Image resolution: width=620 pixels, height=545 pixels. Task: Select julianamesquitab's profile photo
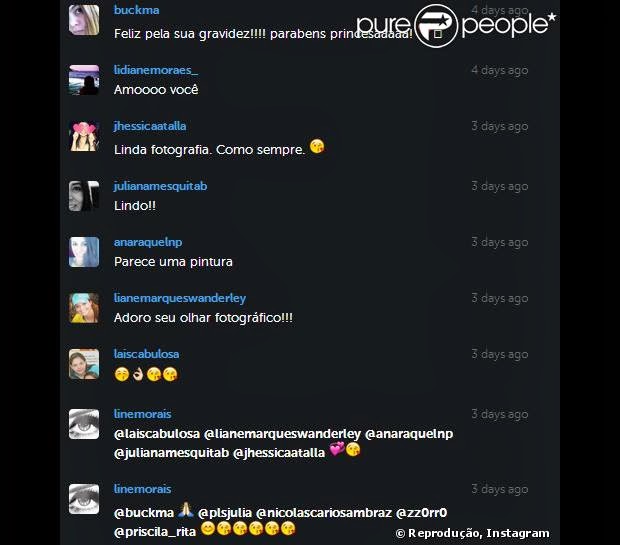coord(84,196)
